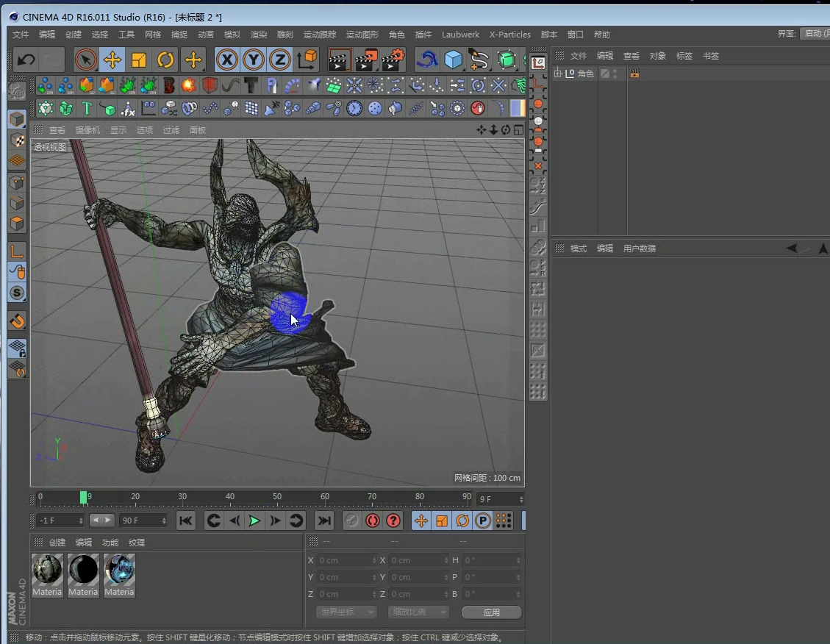The image size is (830, 644).
Task: Click the 应用 button
Action: [x=491, y=612]
